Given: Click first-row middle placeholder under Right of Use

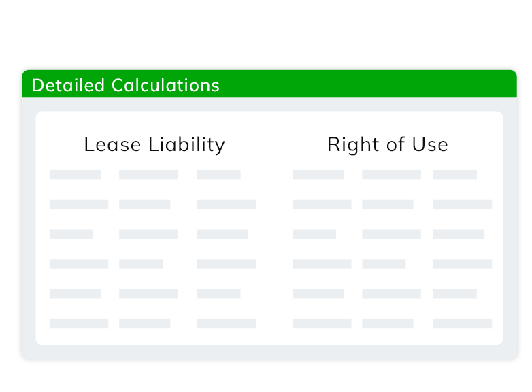Looking at the screenshot, I should pos(392,174).
